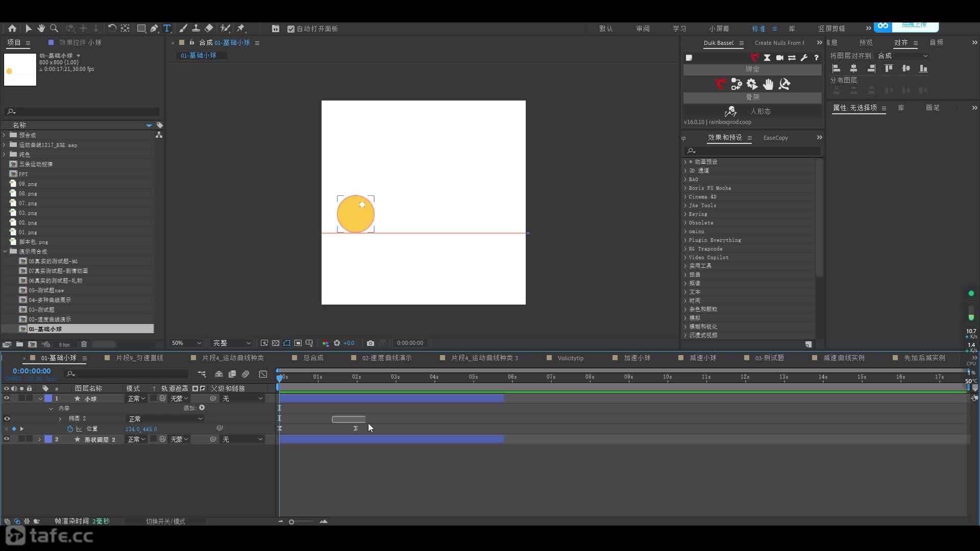Switch to 片段9_匀速直线 timeline tab
Image resolution: width=980 pixels, height=551 pixels.
tap(139, 358)
